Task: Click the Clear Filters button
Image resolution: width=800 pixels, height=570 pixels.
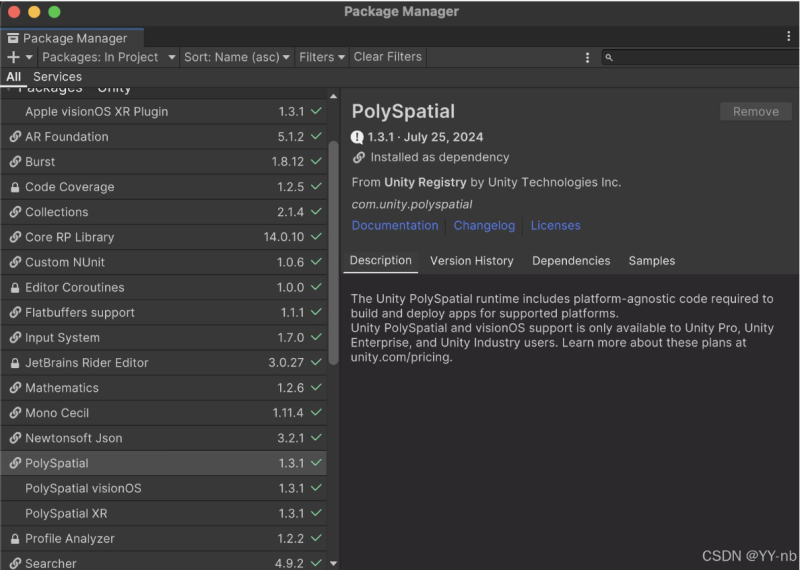Action: click(x=388, y=57)
